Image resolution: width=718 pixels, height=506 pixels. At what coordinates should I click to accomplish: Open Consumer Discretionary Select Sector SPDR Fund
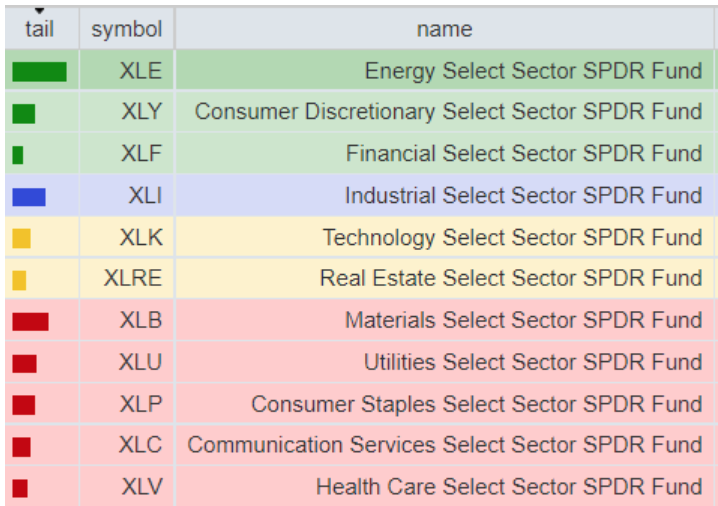tap(448, 112)
